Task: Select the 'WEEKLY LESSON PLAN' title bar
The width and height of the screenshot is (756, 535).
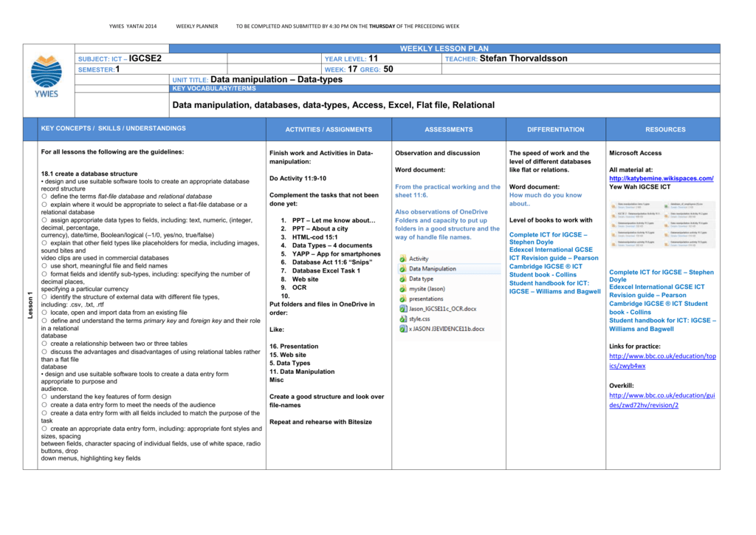Action: [x=444, y=49]
